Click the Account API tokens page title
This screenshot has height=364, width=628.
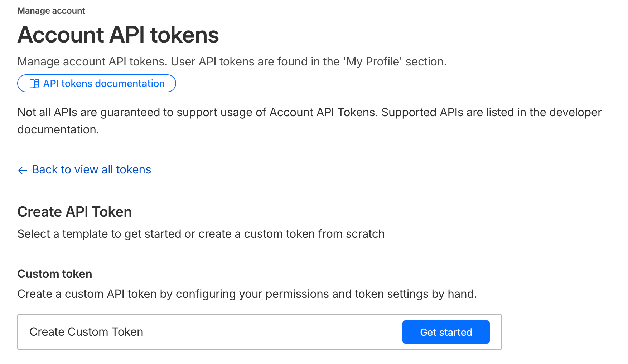pyautogui.click(x=118, y=35)
